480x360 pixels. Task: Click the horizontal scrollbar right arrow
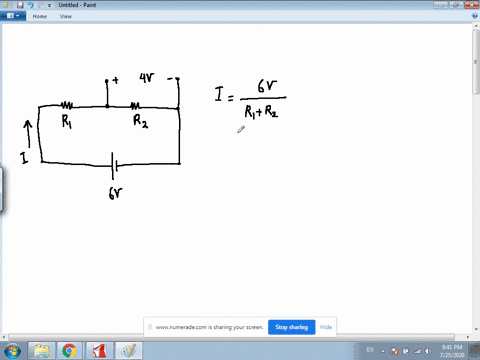pyautogui.click(x=468, y=337)
